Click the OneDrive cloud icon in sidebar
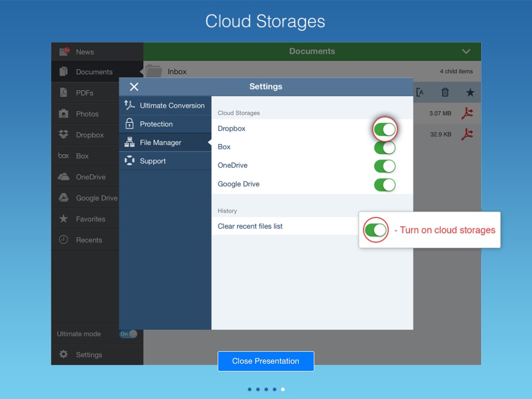 (63, 177)
